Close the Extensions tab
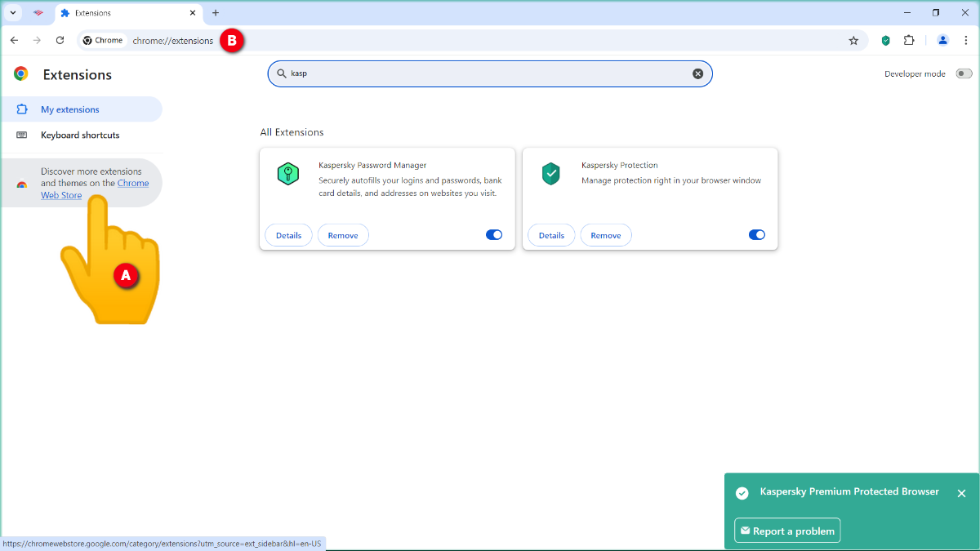 (193, 13)
